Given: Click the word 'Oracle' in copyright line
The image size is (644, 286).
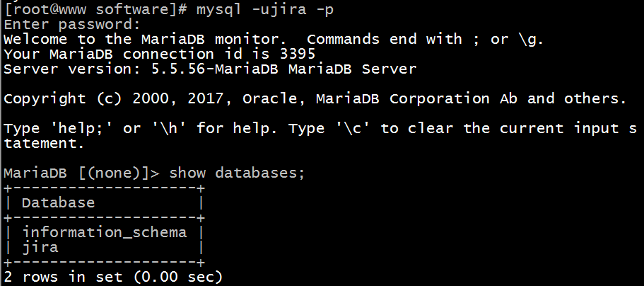Looking at the screenshot, I should tap(268, 98).
